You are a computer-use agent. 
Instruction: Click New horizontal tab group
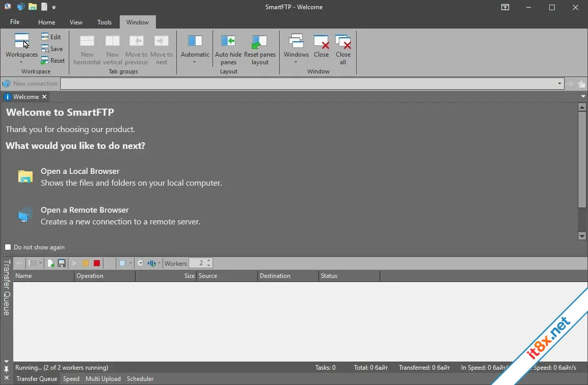(87, 49)
